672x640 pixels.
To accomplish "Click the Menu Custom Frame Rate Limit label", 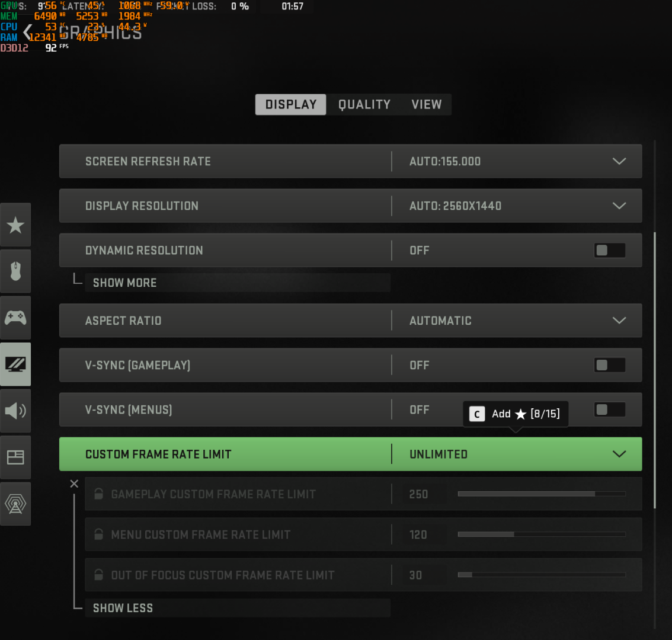I will pyautogui.click(x=200, y=535).
